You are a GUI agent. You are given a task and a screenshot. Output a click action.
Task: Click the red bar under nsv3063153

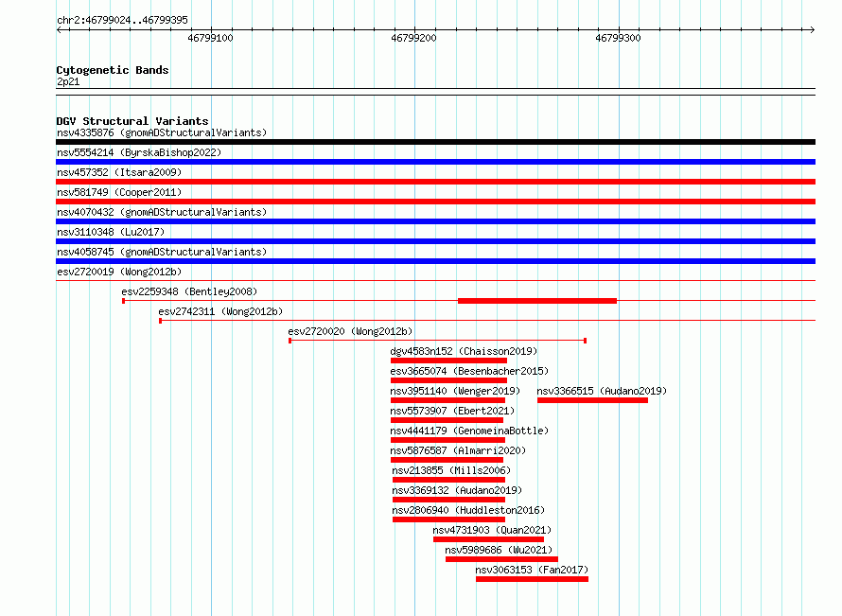pos(532,579)
